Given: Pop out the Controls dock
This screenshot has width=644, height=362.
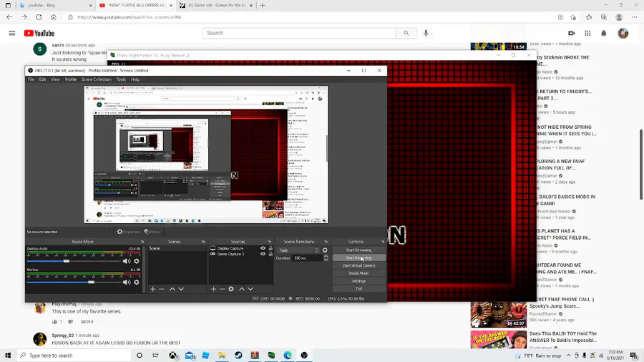Looking at the screenshot, I should pos(382,242).
